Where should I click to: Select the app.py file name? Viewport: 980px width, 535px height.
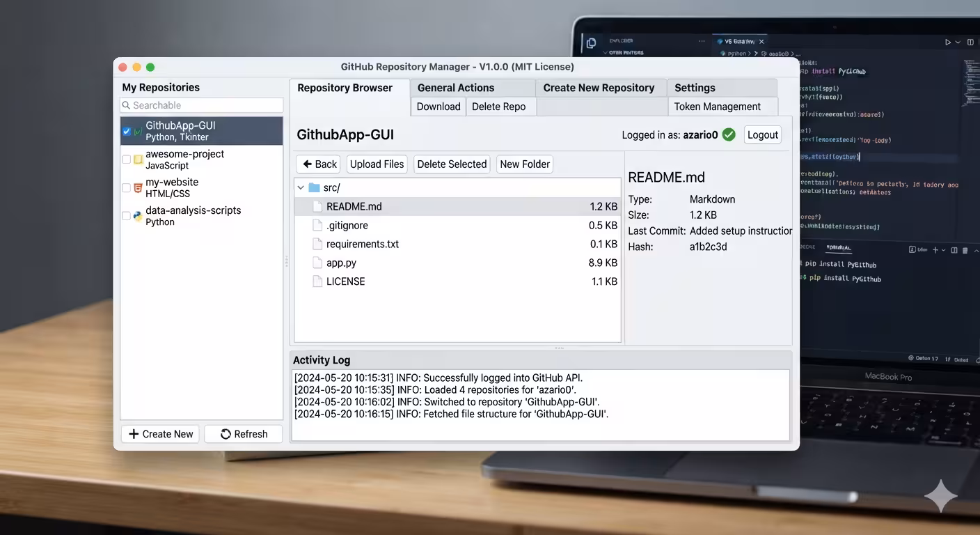pos(341,263)
